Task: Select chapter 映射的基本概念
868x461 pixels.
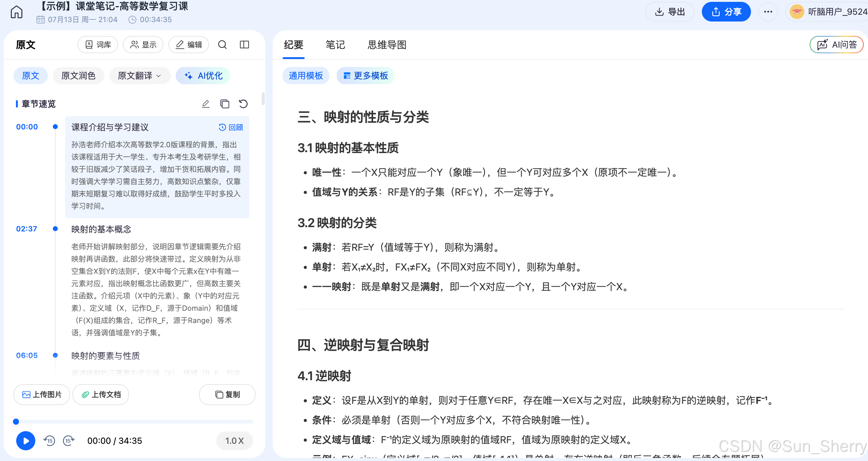Action: [x=101, y=229]
